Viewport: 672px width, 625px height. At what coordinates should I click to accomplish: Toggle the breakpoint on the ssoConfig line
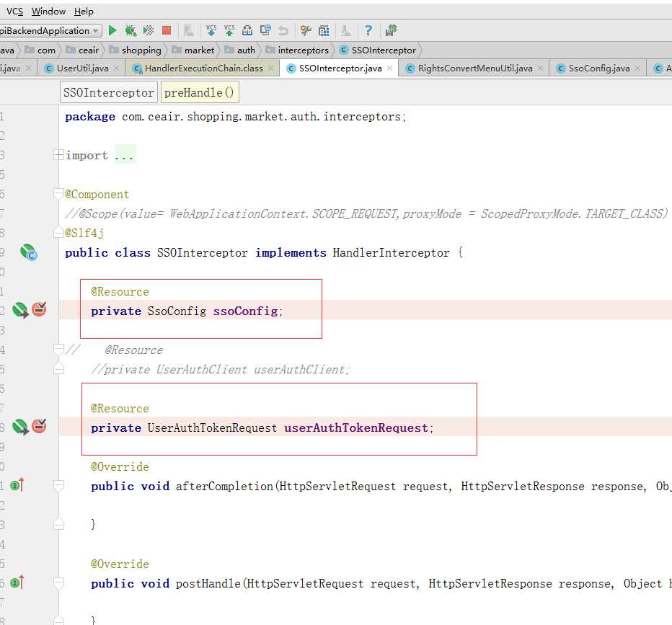(39, 309)
